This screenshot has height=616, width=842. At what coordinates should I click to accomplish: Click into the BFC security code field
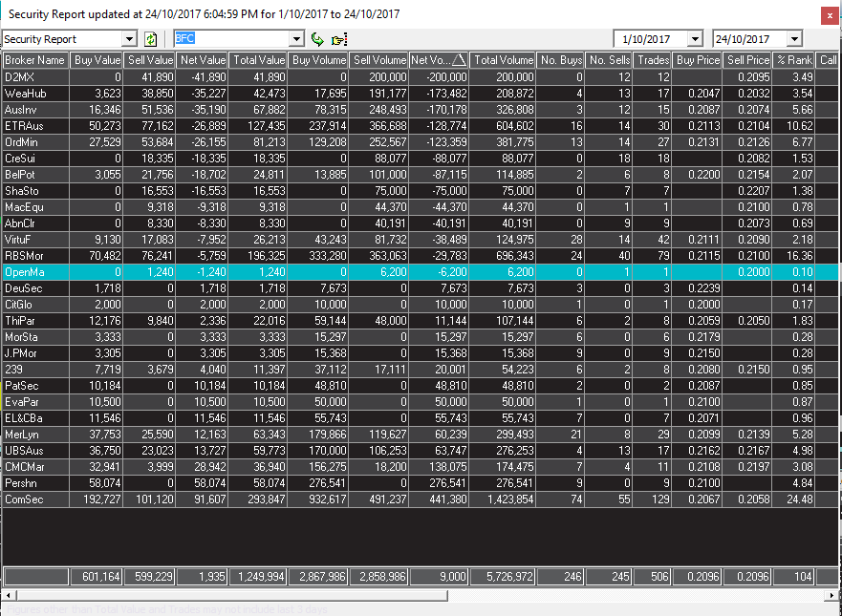pos(232,39)
